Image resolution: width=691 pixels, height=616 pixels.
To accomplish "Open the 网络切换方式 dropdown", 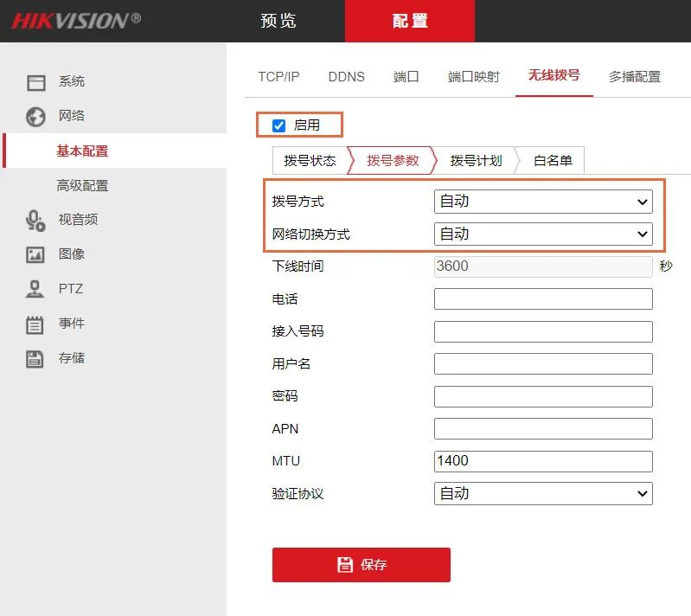I will tap(542, 234).
